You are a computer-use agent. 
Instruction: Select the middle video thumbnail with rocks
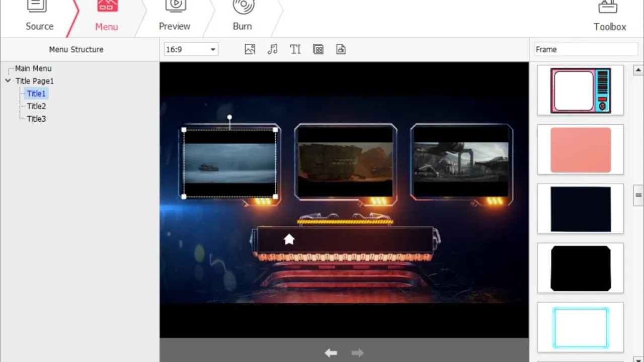click(345, 162)
